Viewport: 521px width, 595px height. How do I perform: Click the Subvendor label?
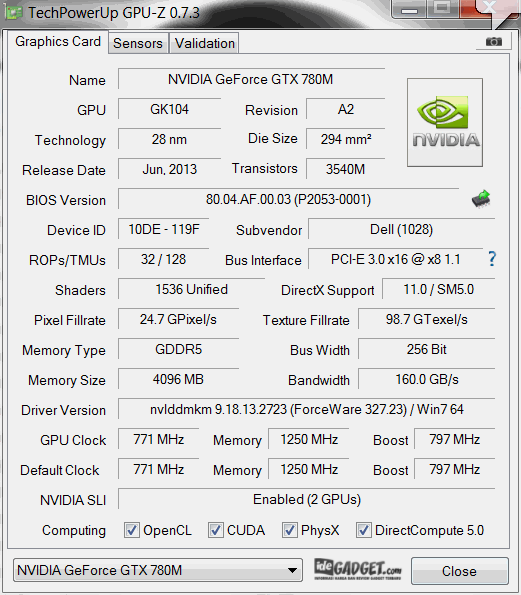tap(269, 230)
